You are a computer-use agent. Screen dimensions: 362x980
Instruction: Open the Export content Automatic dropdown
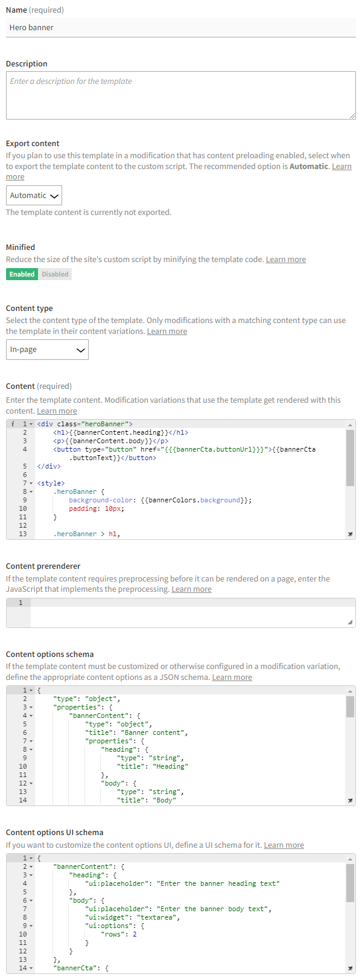(x=34, y=196)
